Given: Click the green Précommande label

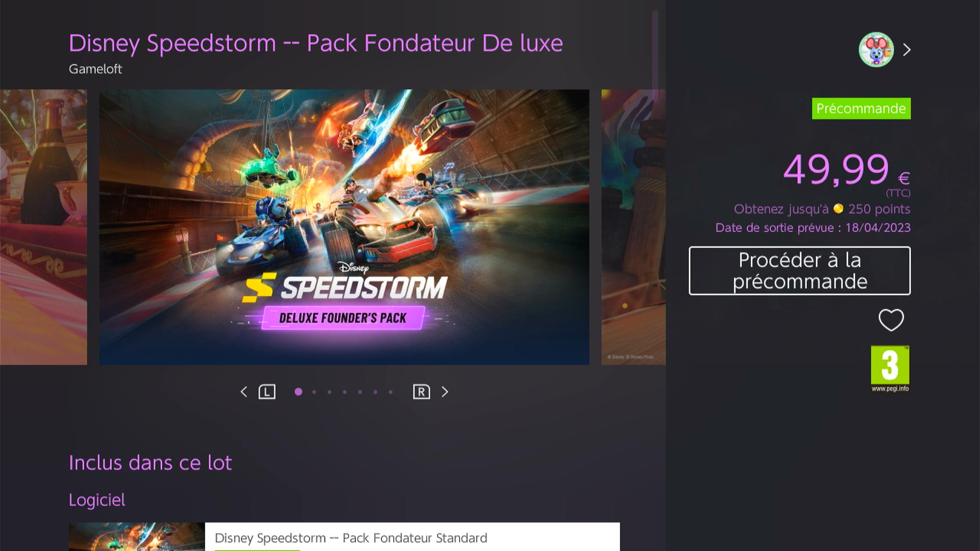Looking at the screenshot, I should point(861,109).
